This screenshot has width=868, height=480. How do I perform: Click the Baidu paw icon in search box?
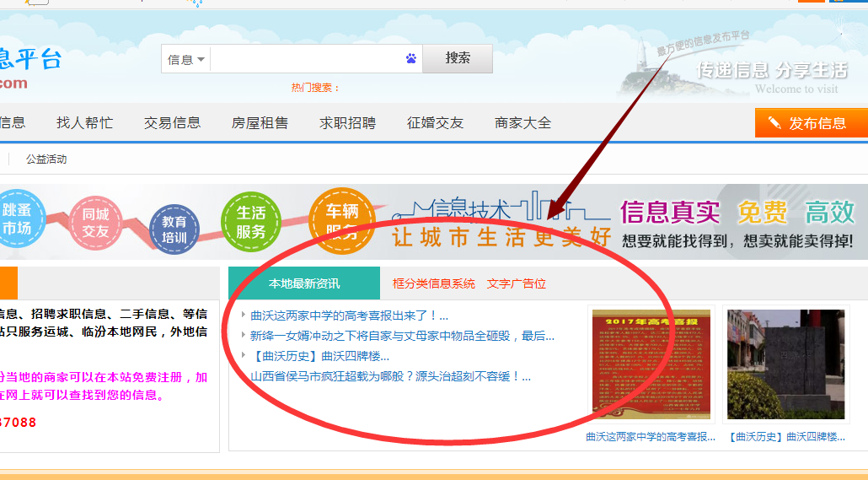click(411, 59)
